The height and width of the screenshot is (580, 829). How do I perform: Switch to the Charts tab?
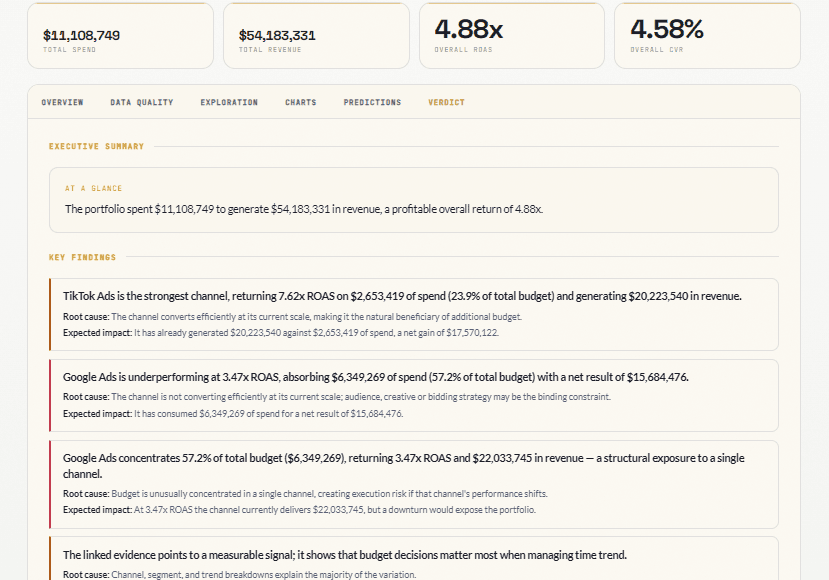coord(301,102)
